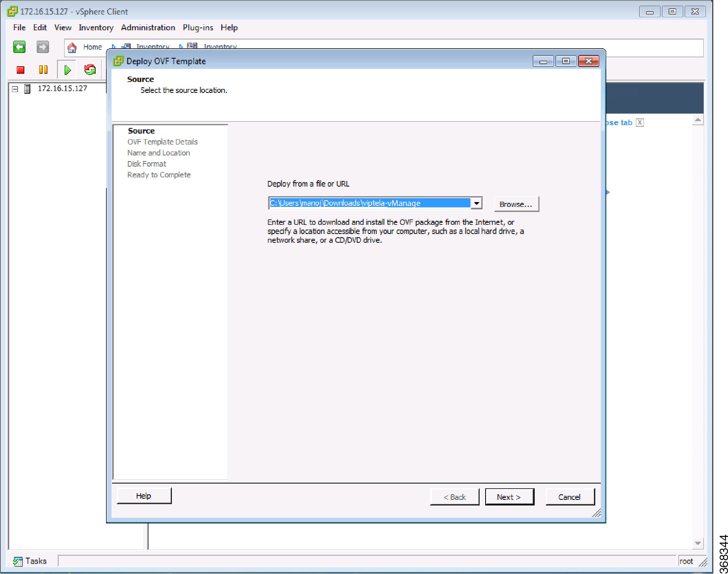The width and height of the screenshot is (728, 574).
Task: Minimize the Deploy OVF Template dialog
Action: point(543,61)
